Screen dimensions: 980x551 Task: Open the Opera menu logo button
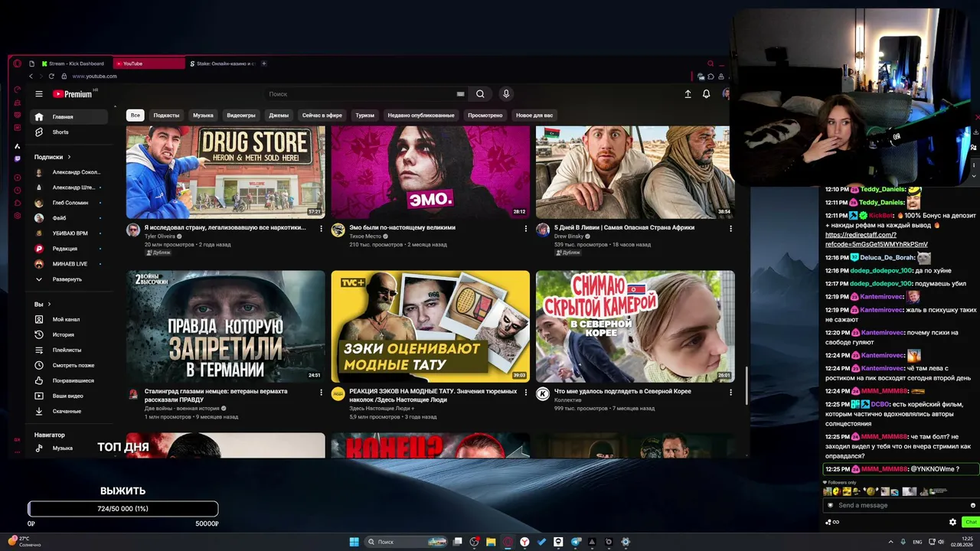18,64
